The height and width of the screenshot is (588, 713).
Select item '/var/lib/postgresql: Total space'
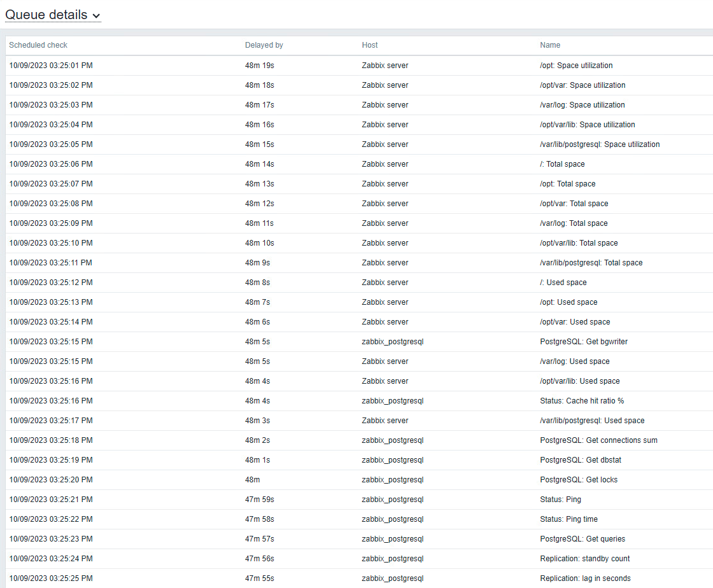[591, 263]
